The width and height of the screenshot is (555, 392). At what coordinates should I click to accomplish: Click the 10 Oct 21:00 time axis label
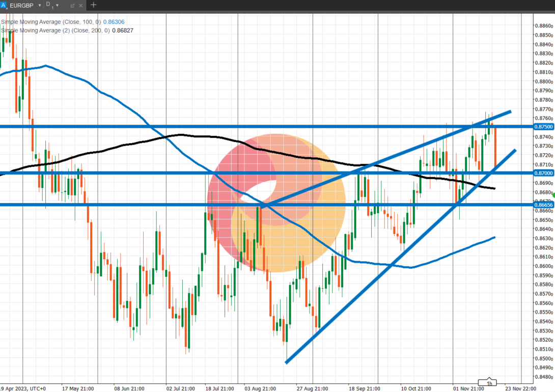416,388
